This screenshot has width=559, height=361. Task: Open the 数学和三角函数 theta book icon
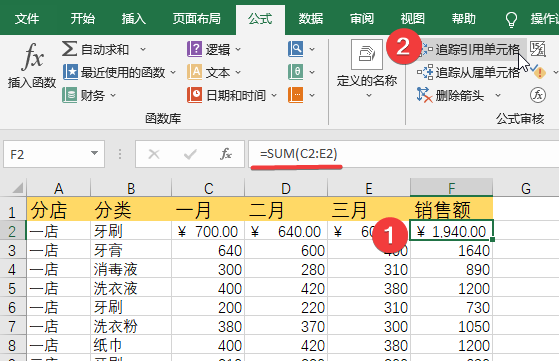coord(296,72)
